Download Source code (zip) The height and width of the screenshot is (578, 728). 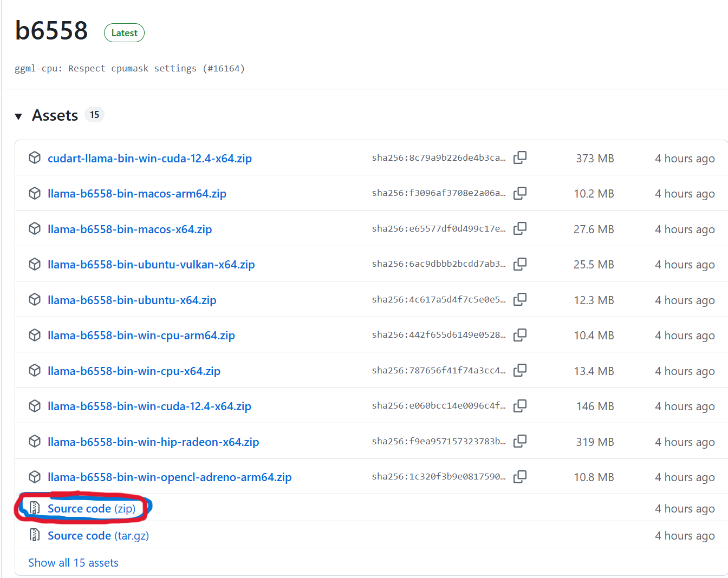(92, 509)
